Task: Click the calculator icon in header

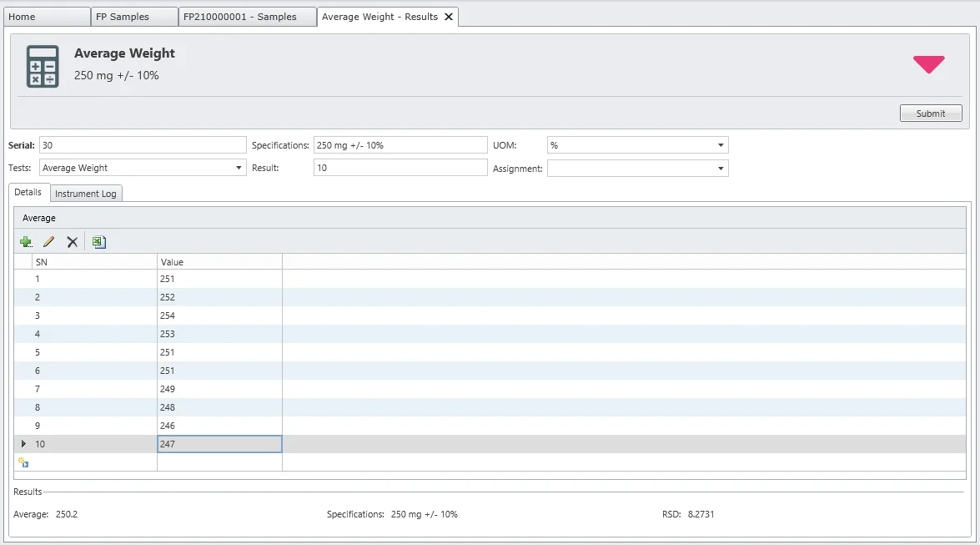Action: pyautogui.click(x=43, y=67)
